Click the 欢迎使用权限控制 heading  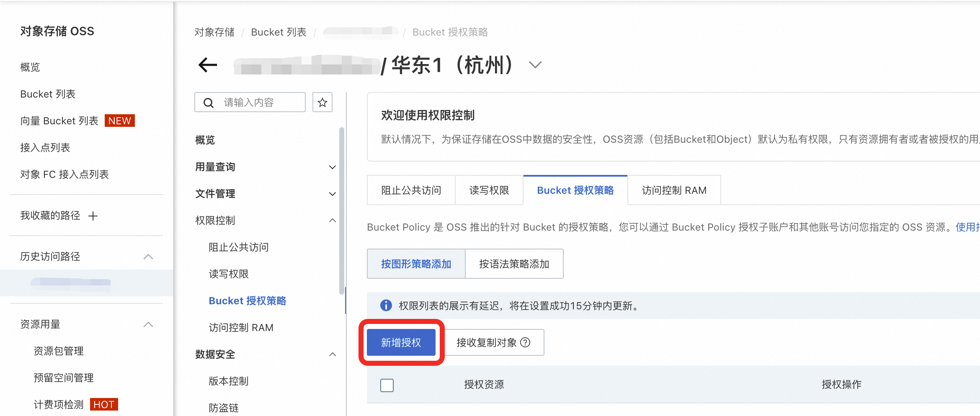pos(428,116)
